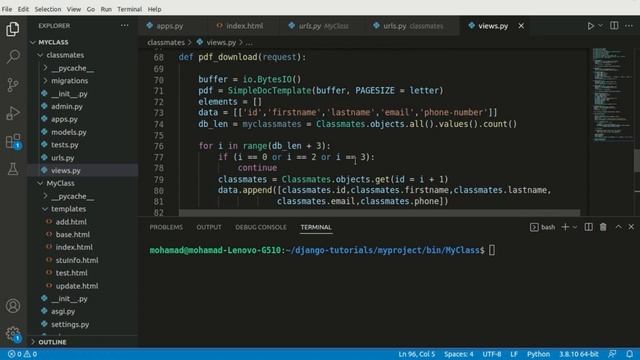Open the Help menu

tap(154, 9)
